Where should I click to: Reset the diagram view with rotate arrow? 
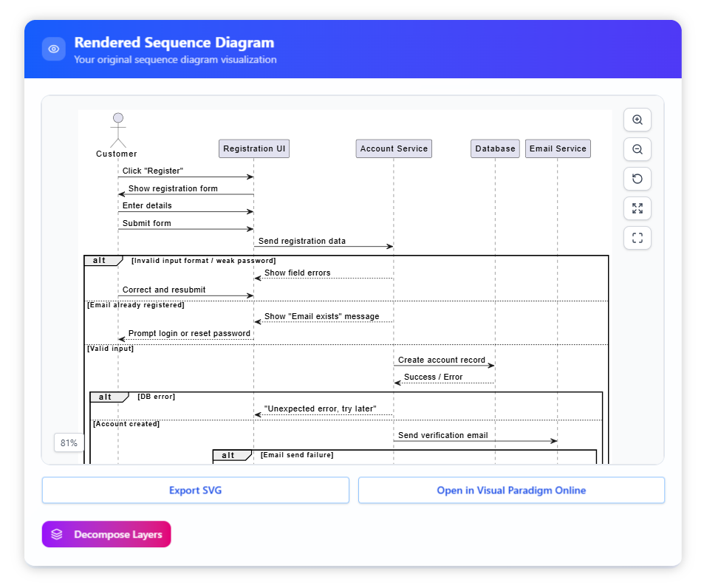(637, 179)
